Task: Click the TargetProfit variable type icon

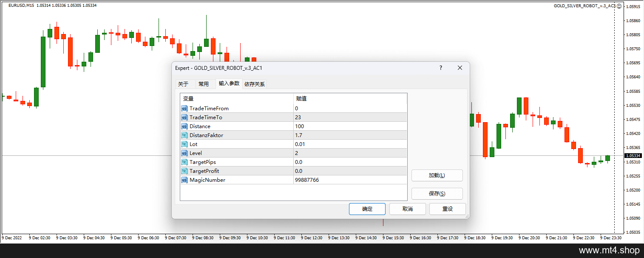Action: click(184, 171)
